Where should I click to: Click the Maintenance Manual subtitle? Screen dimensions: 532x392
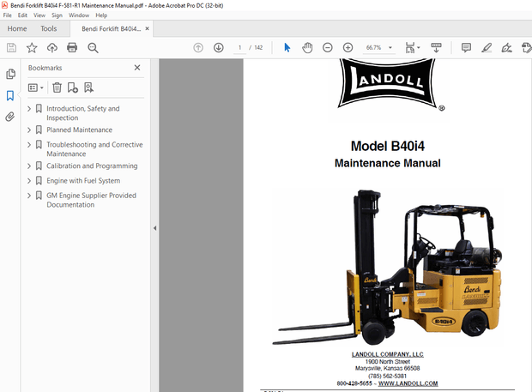[x=388, y=163]
